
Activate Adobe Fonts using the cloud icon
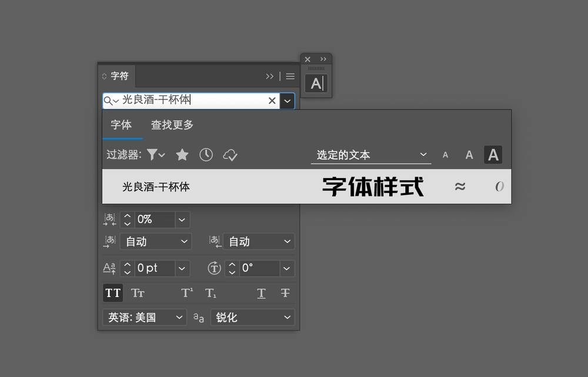230,155
